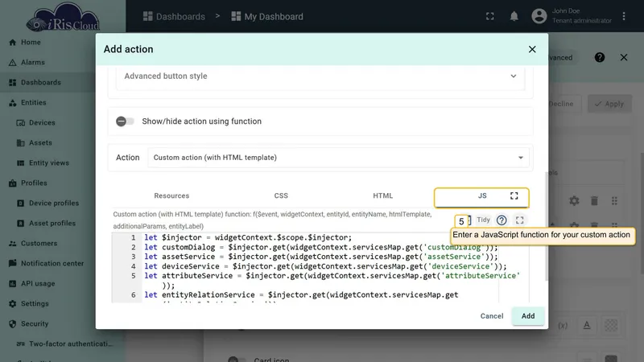The width and height of the screenshot is (644, 362).
Task: Click Cancel in Add action dialog
Action: point(492,316)
